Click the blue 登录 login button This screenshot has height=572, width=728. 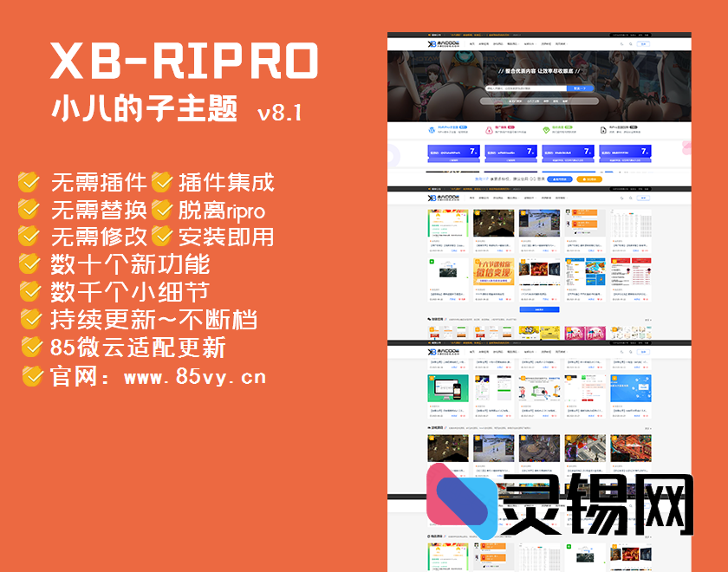click(x=643, y=43)
